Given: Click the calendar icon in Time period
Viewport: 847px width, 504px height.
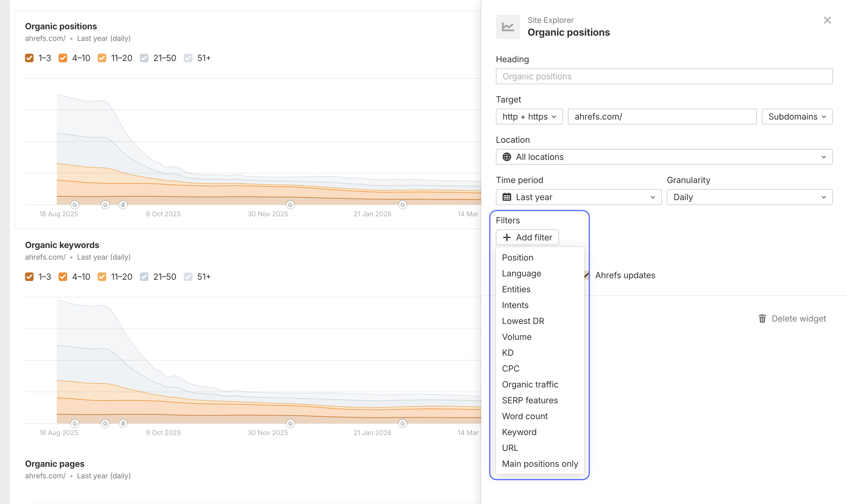Looking at the screenshot, I should [x=507, y=197].
